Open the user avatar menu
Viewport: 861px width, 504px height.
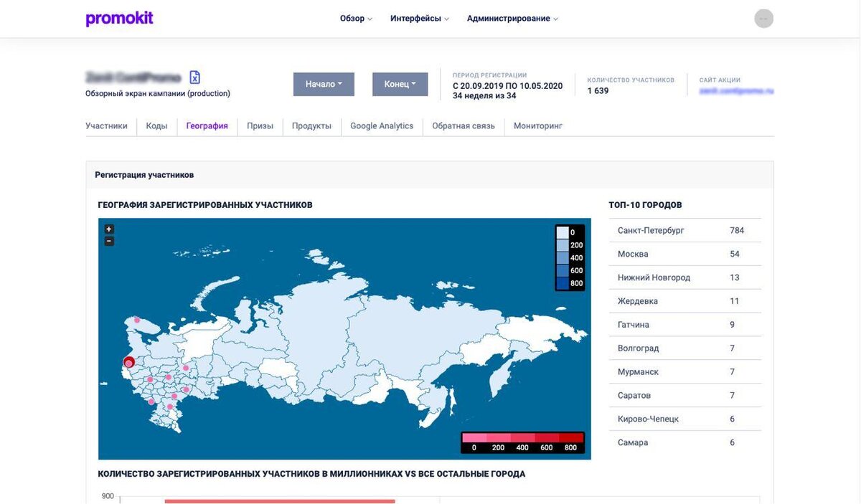tap(764, 19)
